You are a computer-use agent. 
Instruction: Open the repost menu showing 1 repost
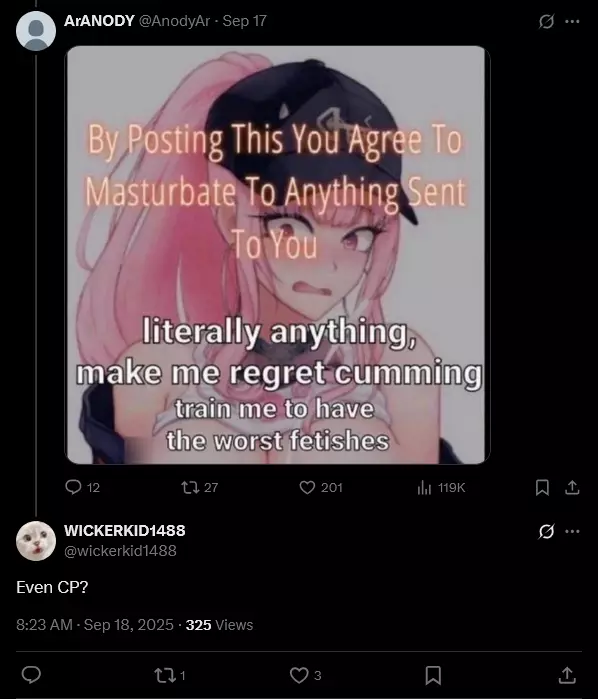coord(164,675)
